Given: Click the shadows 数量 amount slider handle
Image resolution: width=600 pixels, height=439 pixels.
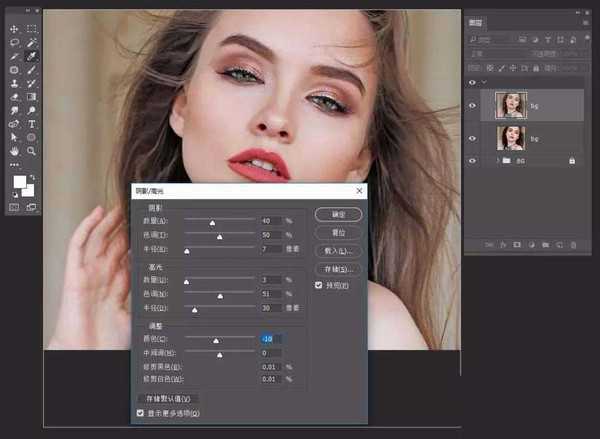Looking at the screenshot, I should 213,223.
